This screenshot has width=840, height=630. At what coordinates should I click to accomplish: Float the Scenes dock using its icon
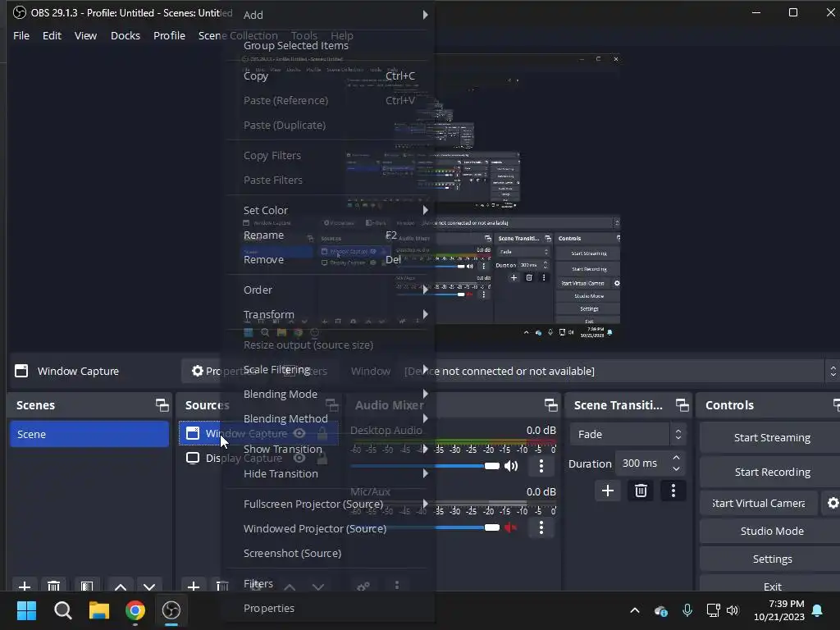pyautogui.click(x=162, y=405)
